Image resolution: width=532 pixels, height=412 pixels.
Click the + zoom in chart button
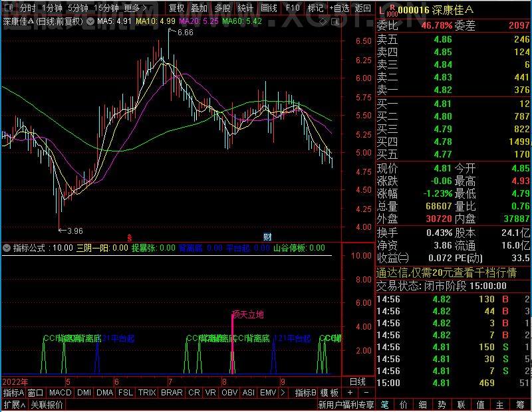(350, 393)
